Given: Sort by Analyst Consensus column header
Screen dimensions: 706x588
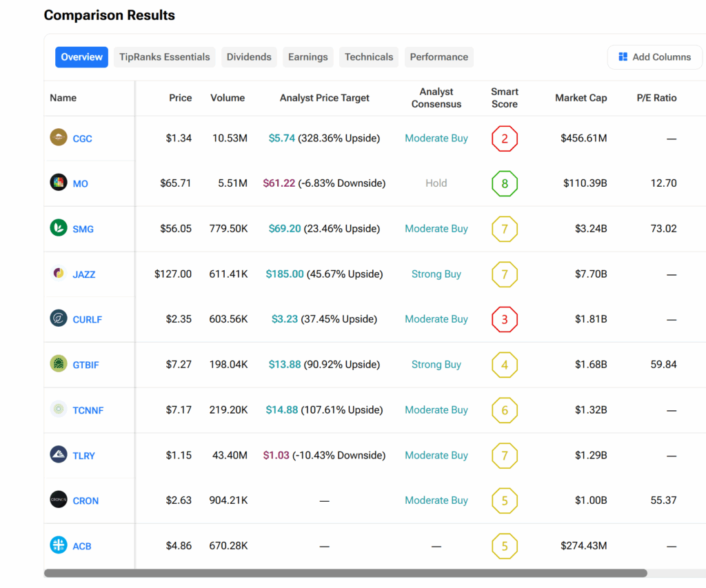Looking at the screenshot, I should click(x=436, y=98).
